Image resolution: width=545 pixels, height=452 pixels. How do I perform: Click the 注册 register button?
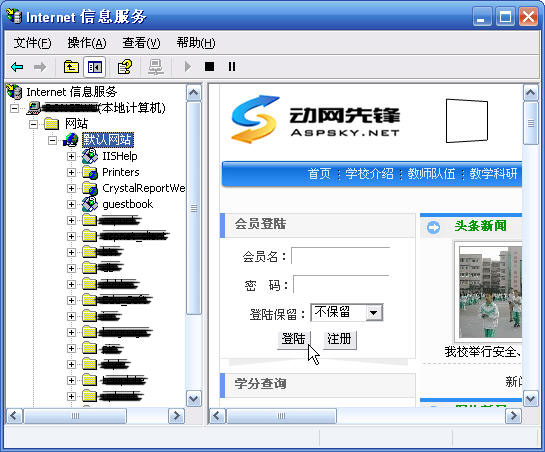339,339
